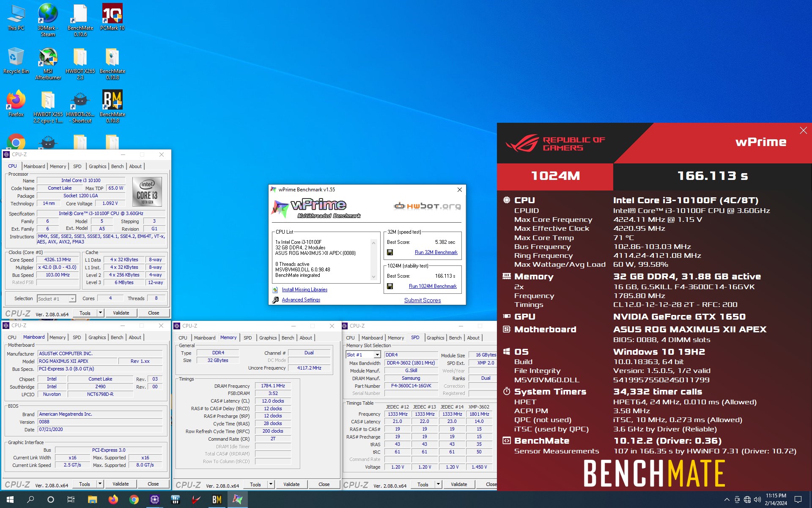Click the 166.113 s result in BenchMate panel
This screenshot has height=508, width=812.
[713, 176]
